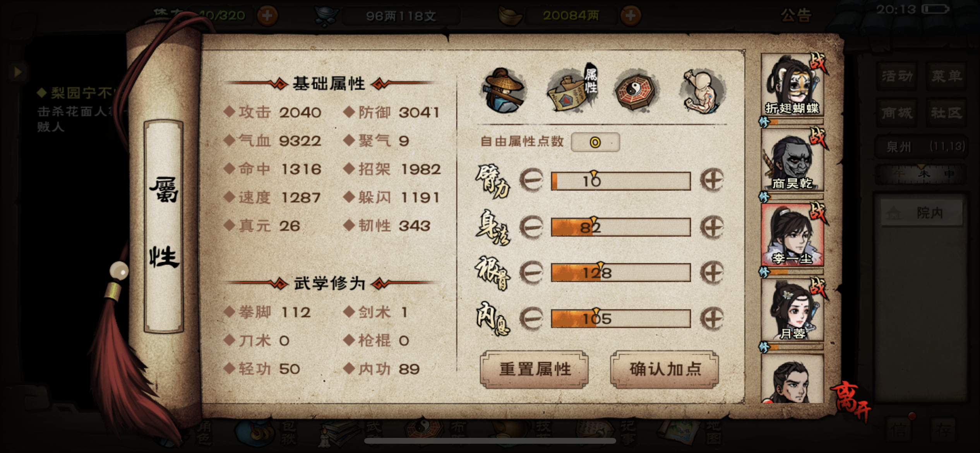
Task: Click the 自由属性点数 value field
Action: [595, 142]
